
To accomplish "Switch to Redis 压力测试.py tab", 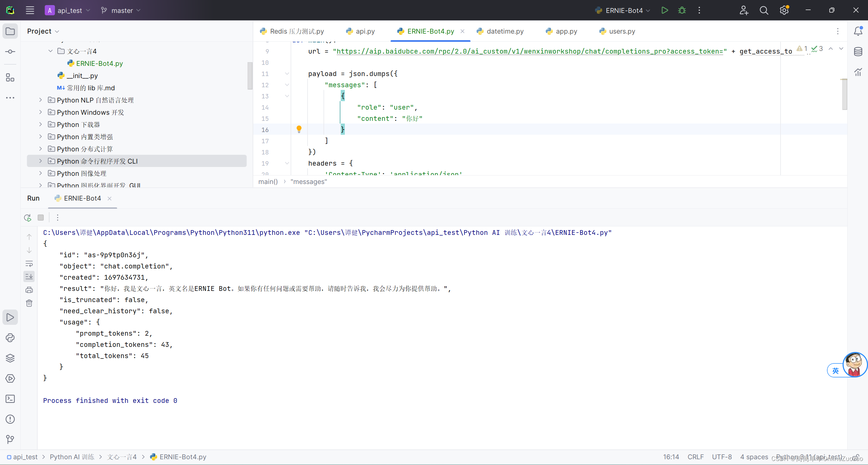I will pos(292,31).
